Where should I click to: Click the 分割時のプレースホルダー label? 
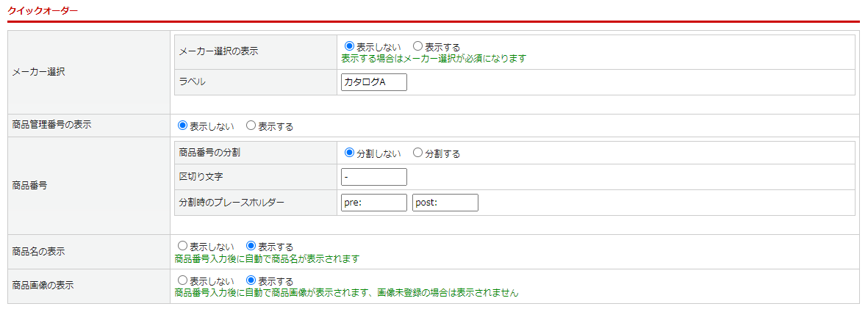231,203
